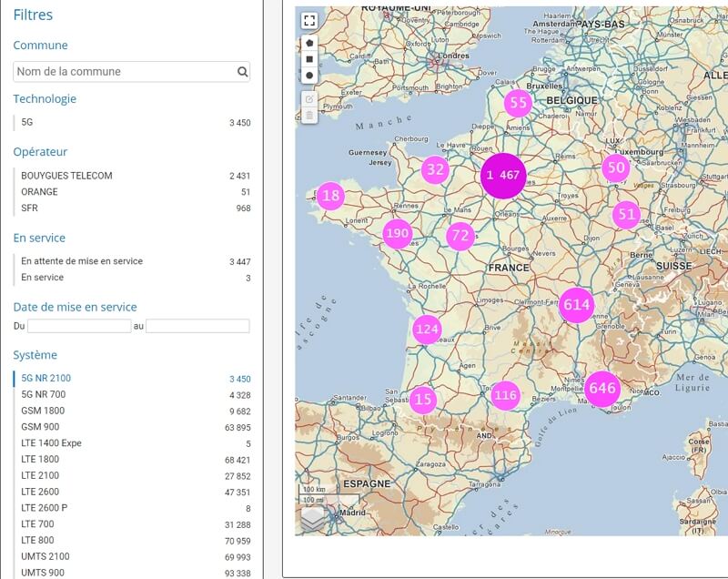Screen dimensions: 728x579
Task: Enter fullscreen mode on the map
Action: pos(308,20)
